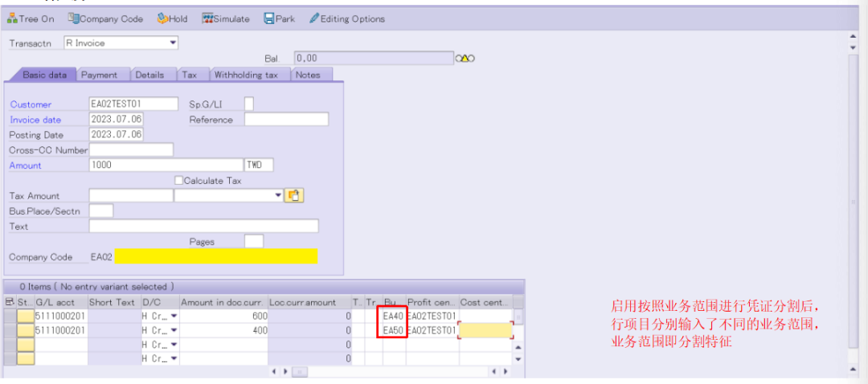Click the Pages input field
The width and height of the screenshot is (868, 384).
[x=254, y=241]
